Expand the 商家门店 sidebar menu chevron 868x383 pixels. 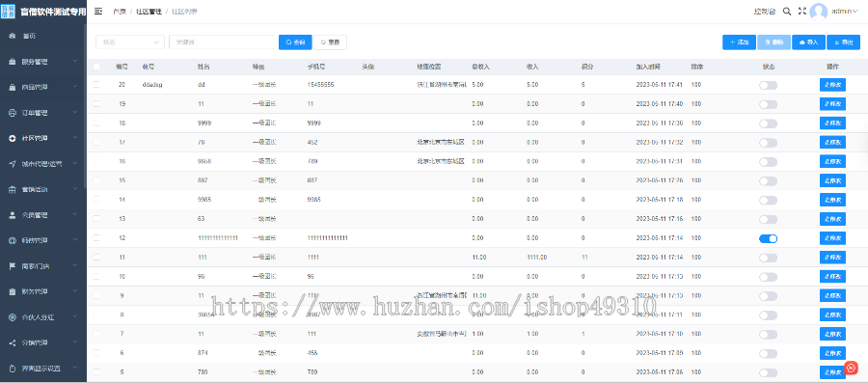tap(74, 266)
